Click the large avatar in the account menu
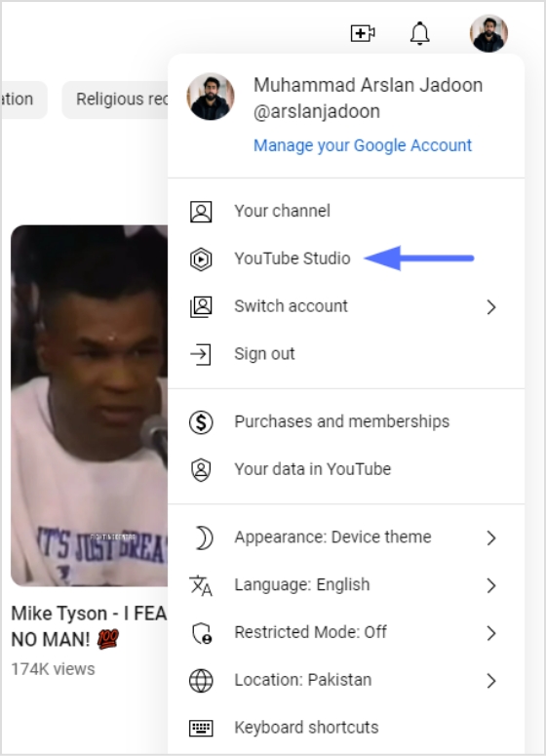The height and width of the screenshot is (756, 546). (211, 97)
